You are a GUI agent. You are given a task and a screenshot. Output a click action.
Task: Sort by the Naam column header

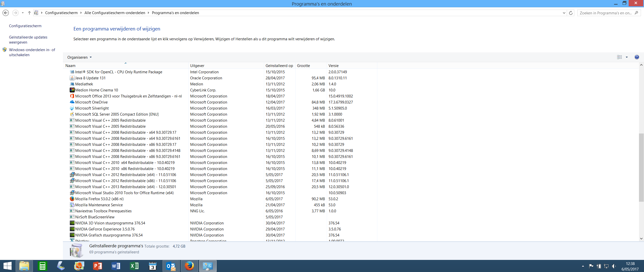[x=70, y=66]
